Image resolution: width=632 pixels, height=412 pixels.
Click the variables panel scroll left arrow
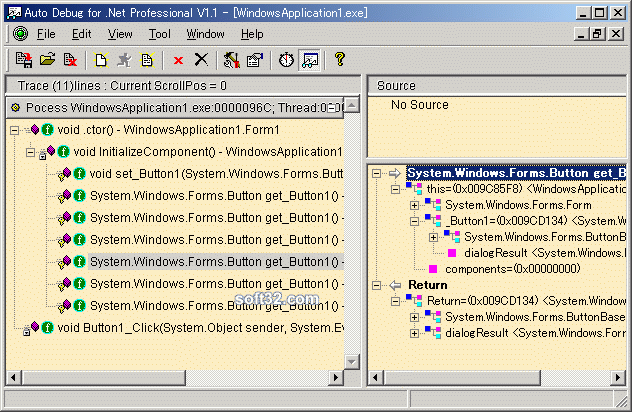coord(375,378)
